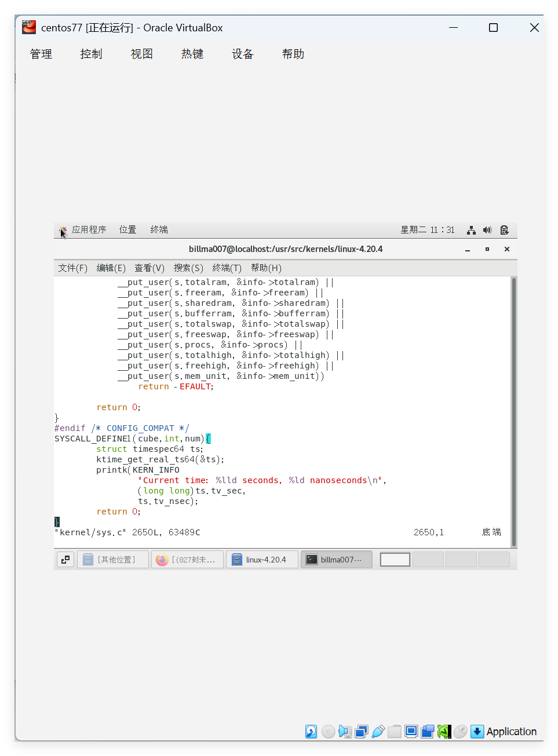Click the terminal's vertical scrollbar
Image resolution: width=558 pixels, height=756 pixels.
tap(513, 411)
